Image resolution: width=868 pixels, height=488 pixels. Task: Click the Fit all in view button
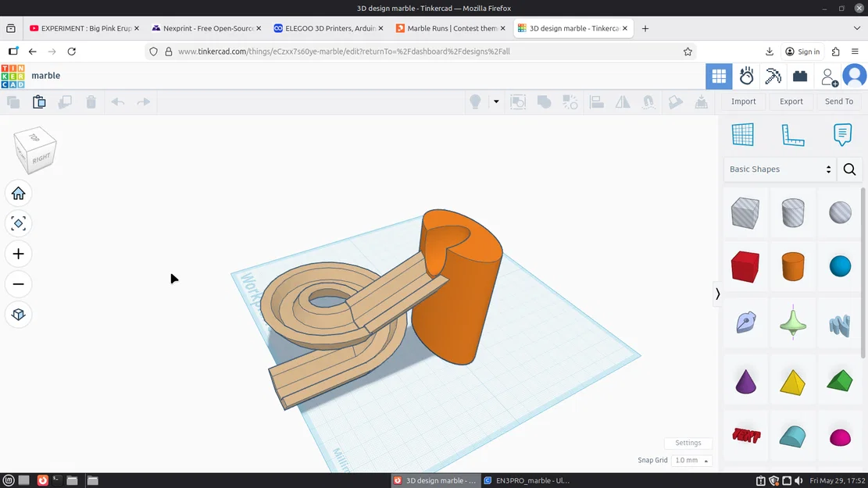(18, 223)
